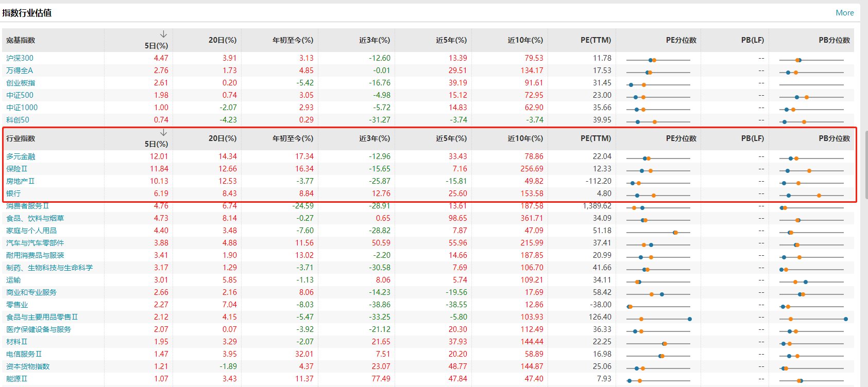The width and height of the screenshot is (868, 387).
Task: Click 近3年 value 50.59 in 汽车与汽车零部件 row
Action: point(381,243)
